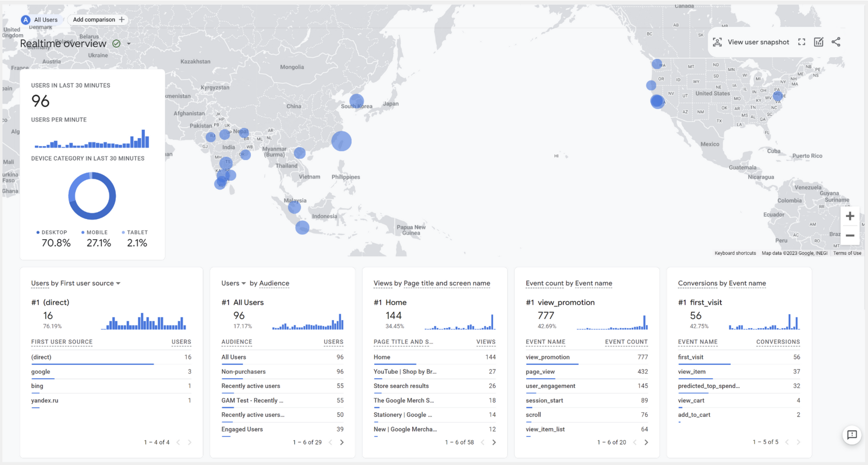The height and width of the screenshot is (465, 868).
Task: Click the Event count by Event name heading
Action: [x=569, y=284]
